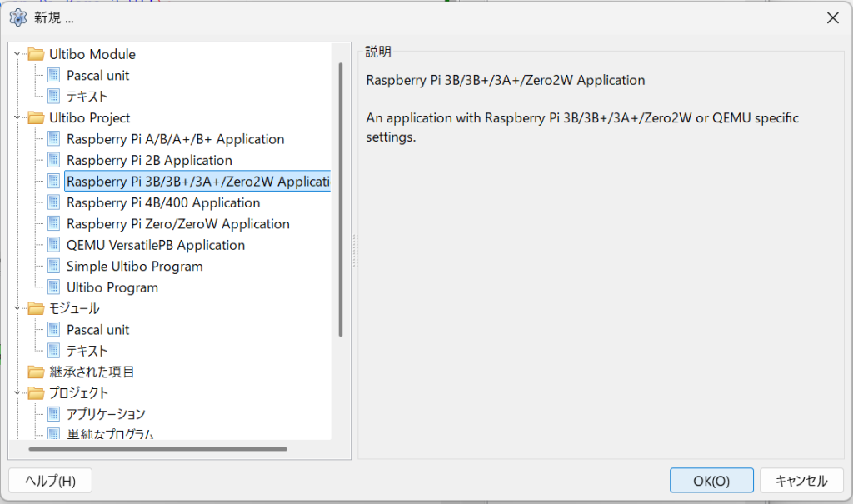Screen dimensions: 853x504
Task: Click the 継承された項目 folder icon
Action: click(x=36, y=372)
